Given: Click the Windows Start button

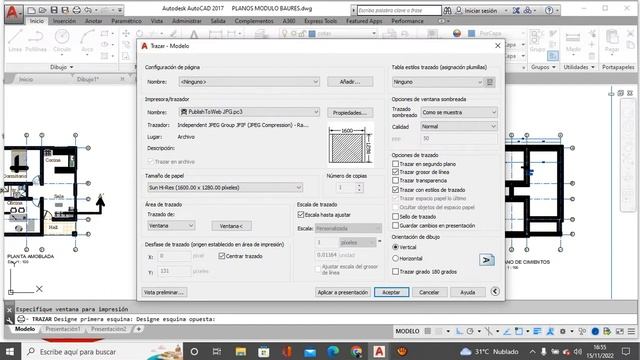Looking at the screenshot, I should pyautogui.click(x=10, y=351).
